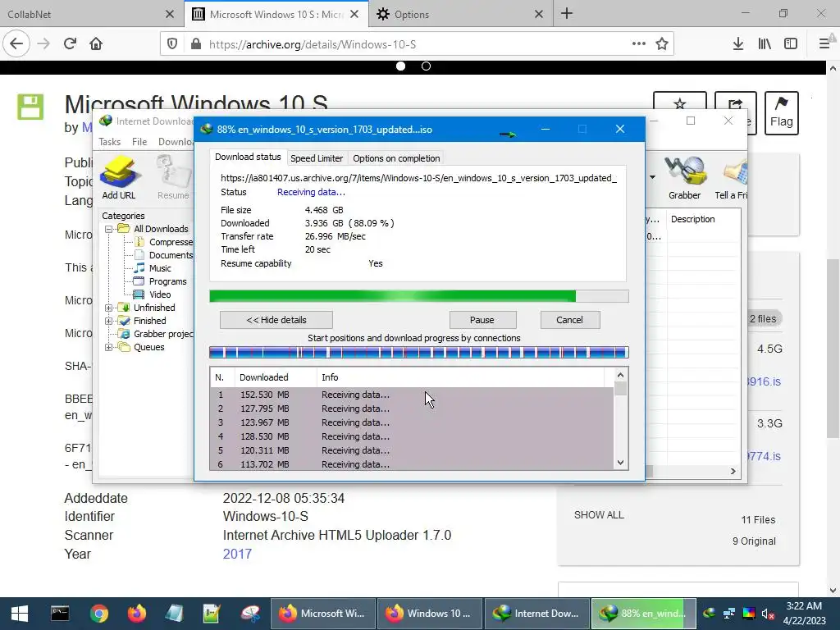The height and width of the screenshot is (630, 840).
Task: Open the Firefox hamburger menu
Action: (x=824, y=44)
